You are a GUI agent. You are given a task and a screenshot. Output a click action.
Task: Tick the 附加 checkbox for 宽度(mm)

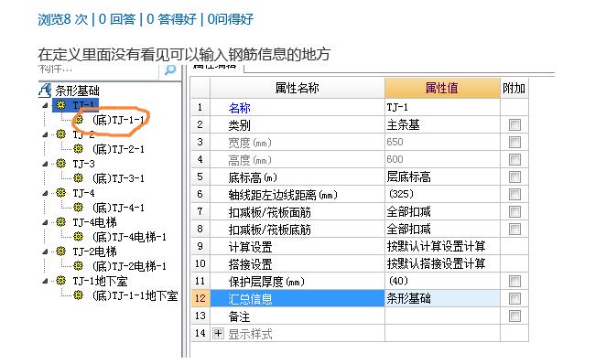point(514,142)
